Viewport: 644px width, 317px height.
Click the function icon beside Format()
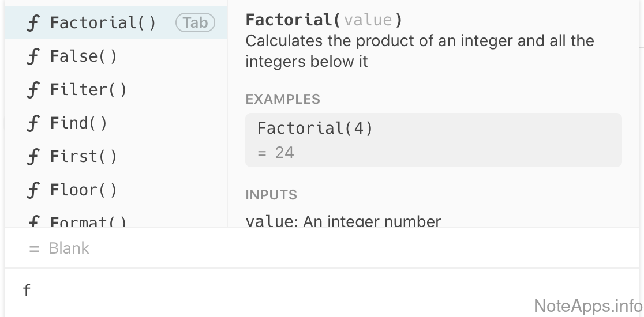pos(33,222)
